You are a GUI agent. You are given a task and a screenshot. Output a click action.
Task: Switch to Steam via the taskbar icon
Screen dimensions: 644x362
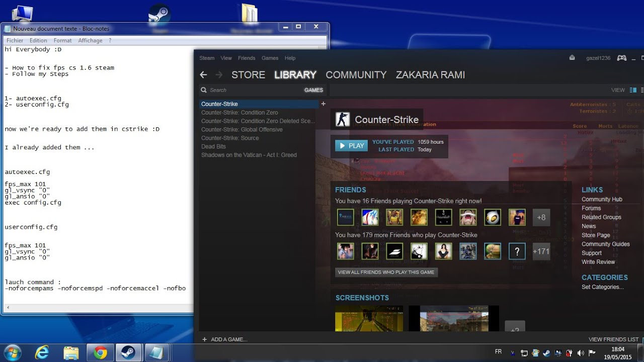click(129, 353)
